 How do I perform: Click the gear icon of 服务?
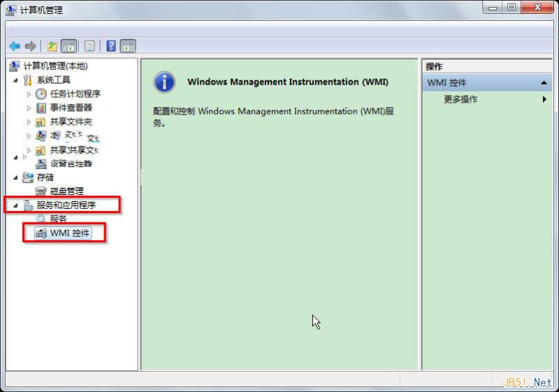[x=41, y=219]
